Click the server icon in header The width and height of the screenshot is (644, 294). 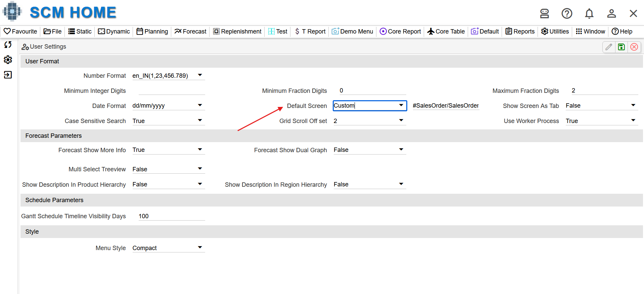tap(544, 13)
